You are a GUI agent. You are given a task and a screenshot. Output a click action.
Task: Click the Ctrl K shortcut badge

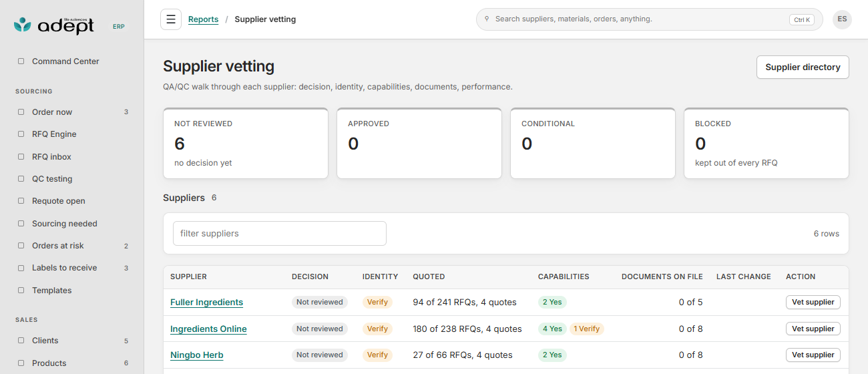(x=801, y=20)
